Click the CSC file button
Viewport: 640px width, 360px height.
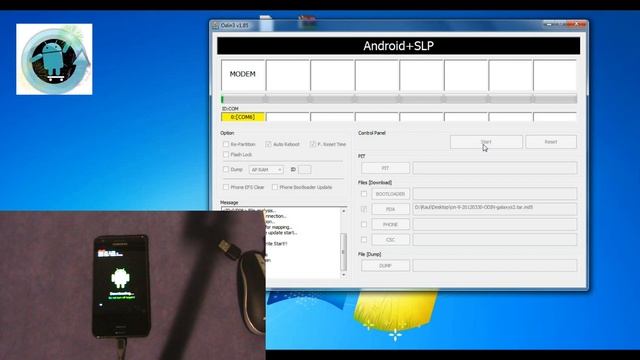(391, 240)
